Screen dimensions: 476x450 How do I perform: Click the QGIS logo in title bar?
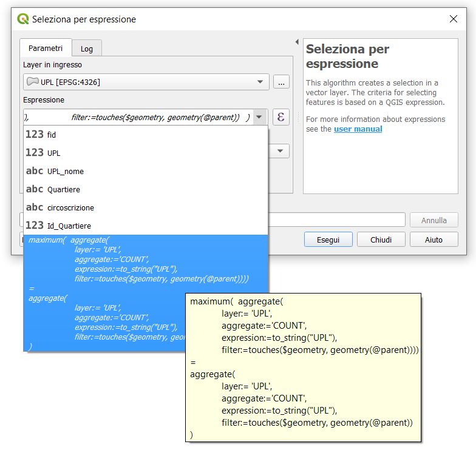[23, 19]
